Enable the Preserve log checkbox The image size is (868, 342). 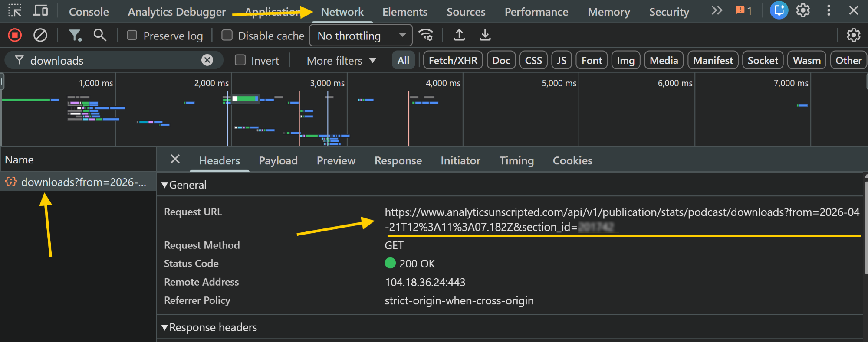[x=132, y=35]
